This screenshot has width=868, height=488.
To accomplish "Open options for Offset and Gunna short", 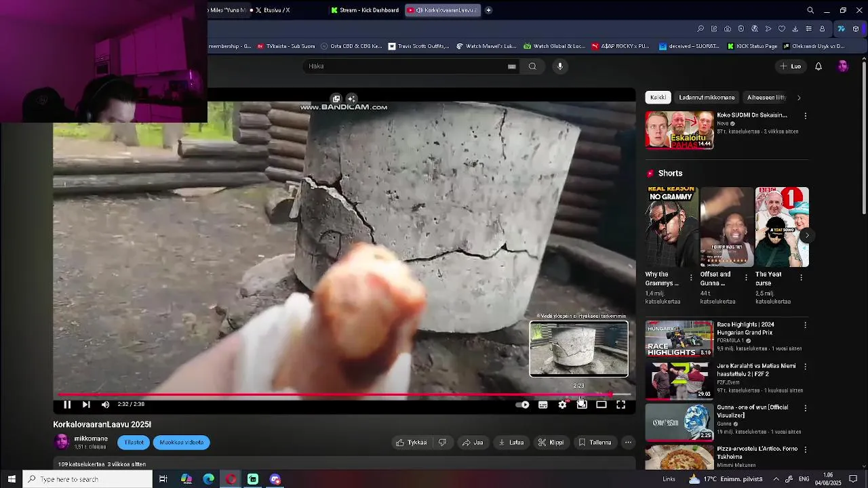I will click(x=746, y=278).
